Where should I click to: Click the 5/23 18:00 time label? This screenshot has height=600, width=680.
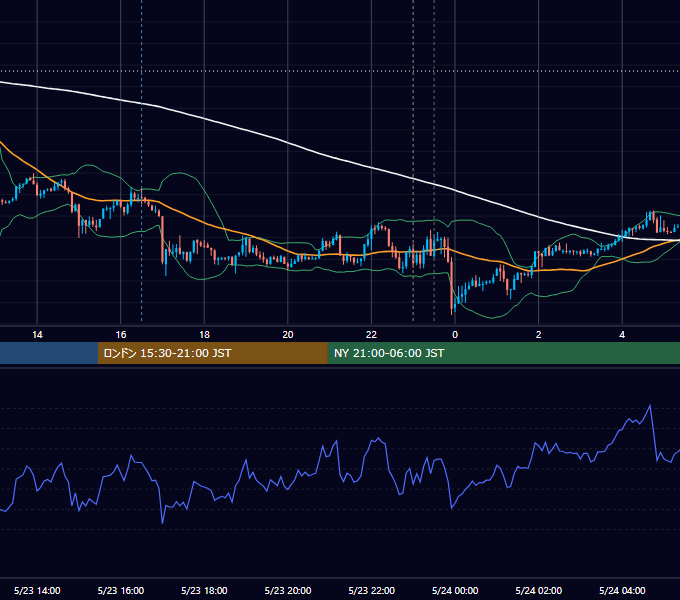click(x=204, y=590)
